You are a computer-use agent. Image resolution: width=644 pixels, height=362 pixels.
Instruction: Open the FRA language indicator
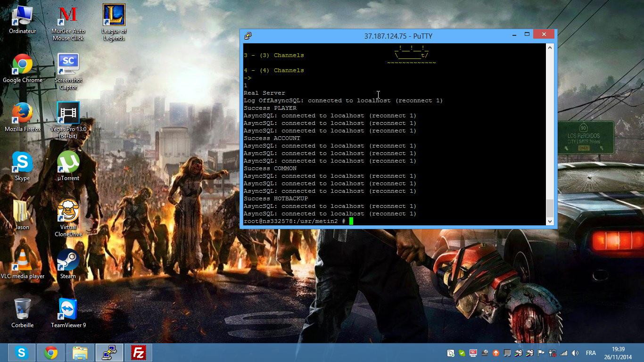pyautogui.click(x=591, y=353)
